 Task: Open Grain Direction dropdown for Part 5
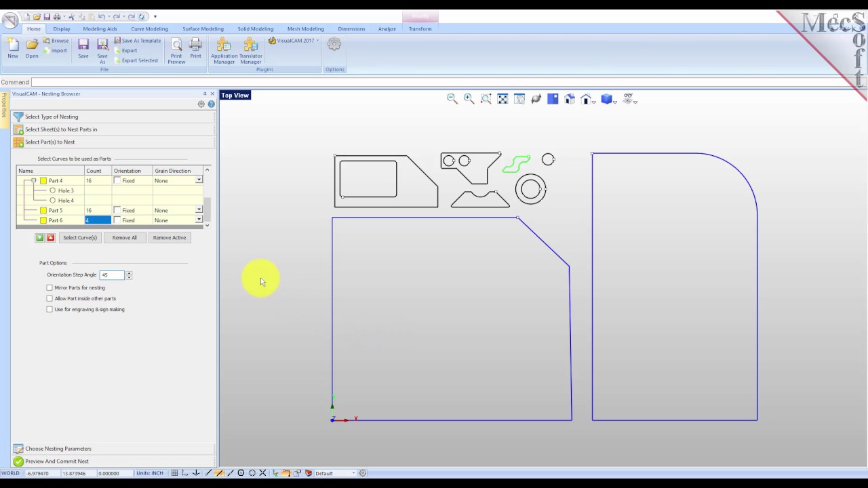pyautogui.click(x=199, y=211)
